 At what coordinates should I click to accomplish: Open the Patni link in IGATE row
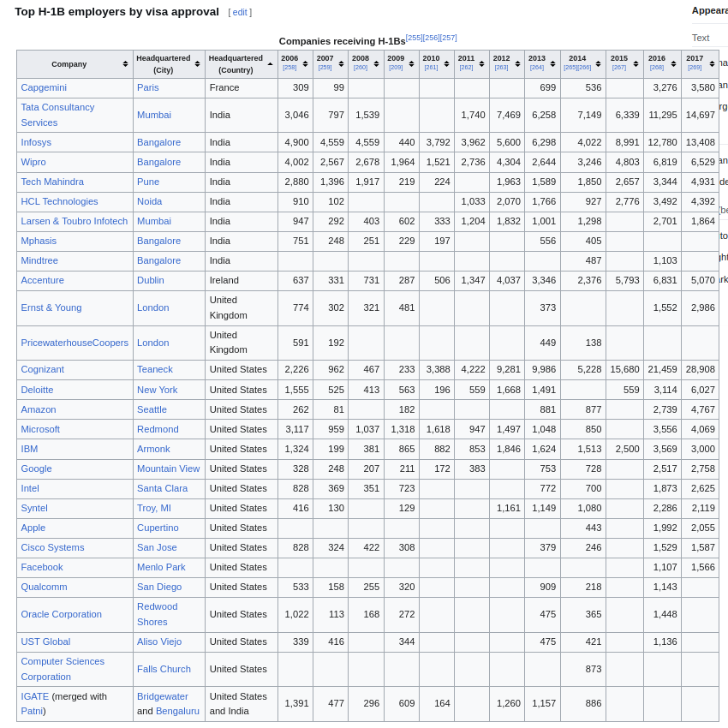click(32, 711)
